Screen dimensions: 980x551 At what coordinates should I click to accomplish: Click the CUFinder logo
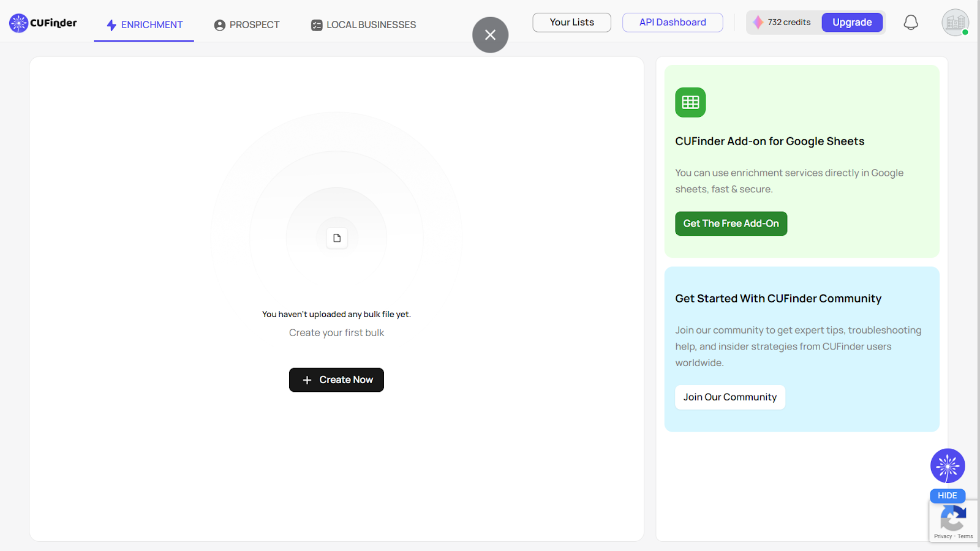[43, 23]
